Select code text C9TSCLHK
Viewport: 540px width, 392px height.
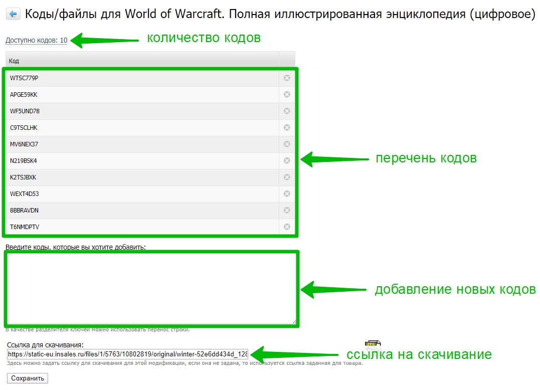tap(24, 128)
